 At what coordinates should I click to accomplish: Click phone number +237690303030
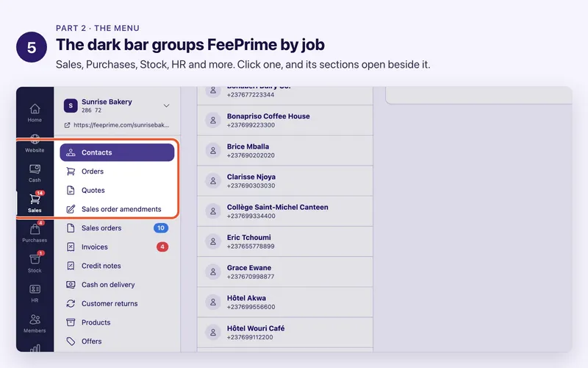coord(251,185)
